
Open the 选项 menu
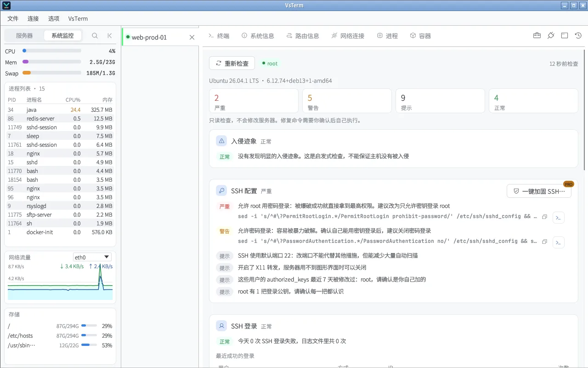point(54,18)
